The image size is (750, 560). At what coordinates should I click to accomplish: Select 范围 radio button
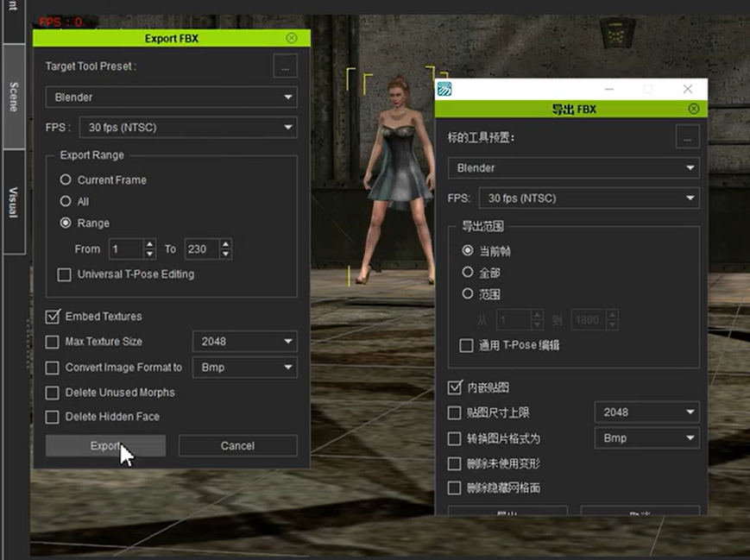coord(468,293)
